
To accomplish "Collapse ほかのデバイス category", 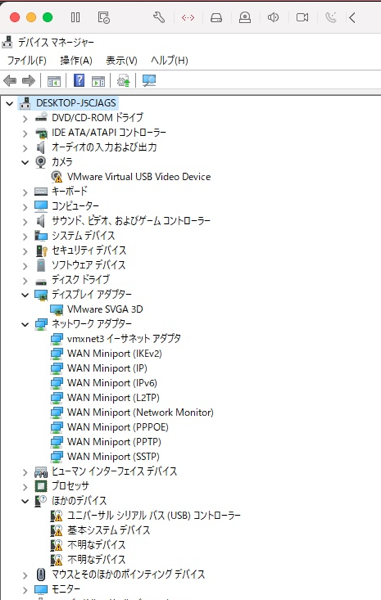I will tap(25, 501).
